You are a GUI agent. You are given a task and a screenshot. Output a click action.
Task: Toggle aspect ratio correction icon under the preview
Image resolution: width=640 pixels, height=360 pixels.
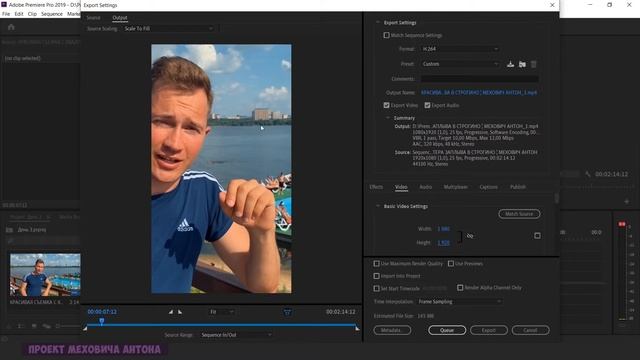[x=287, y=312]
